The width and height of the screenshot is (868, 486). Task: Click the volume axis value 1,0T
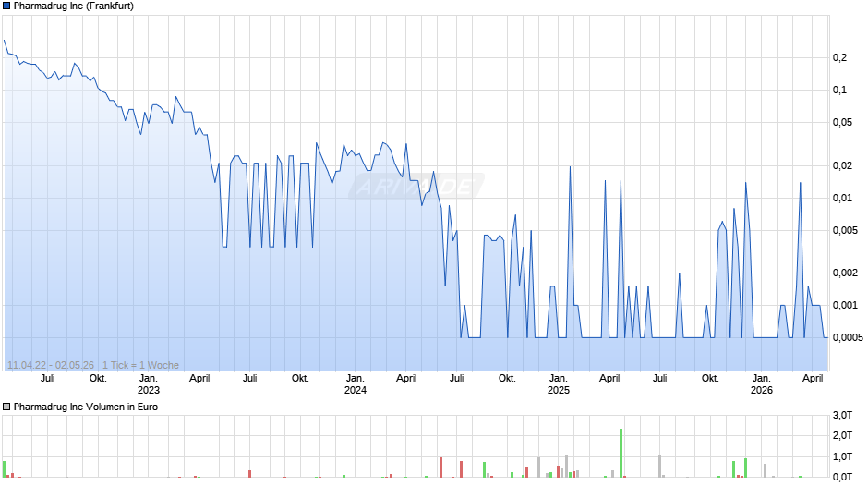(842, 456)
